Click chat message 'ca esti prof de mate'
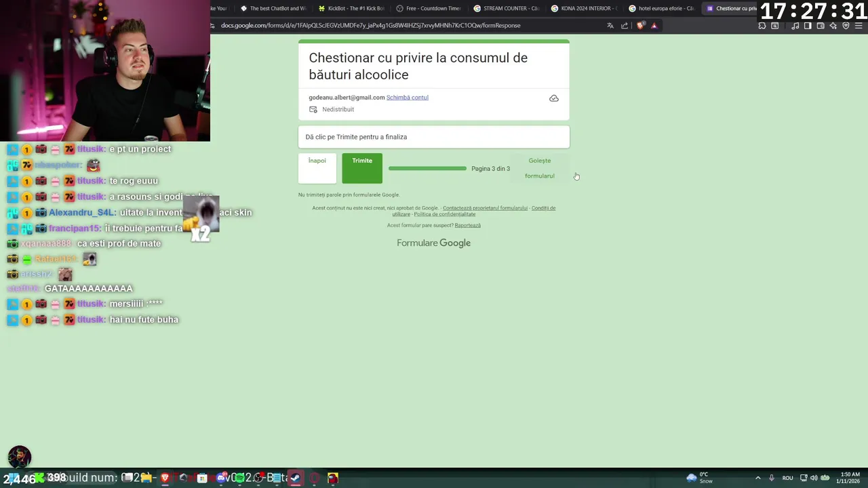This screenshot has height=488, width=868. (x=119, y=243)
